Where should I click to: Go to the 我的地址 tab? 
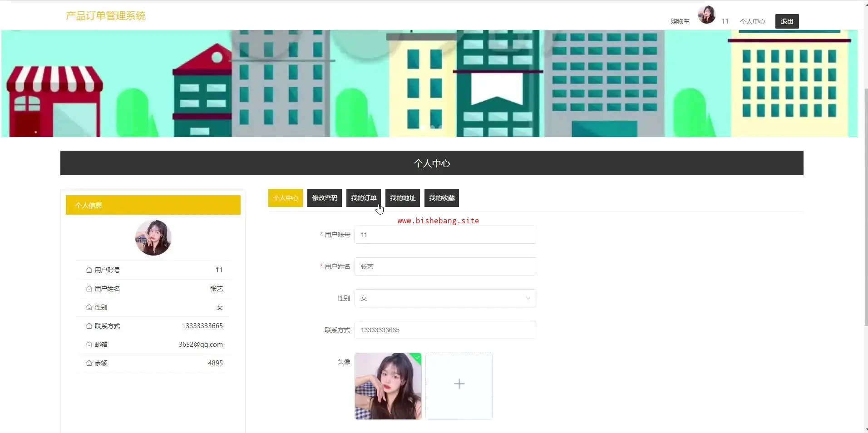tap(402, 198)
